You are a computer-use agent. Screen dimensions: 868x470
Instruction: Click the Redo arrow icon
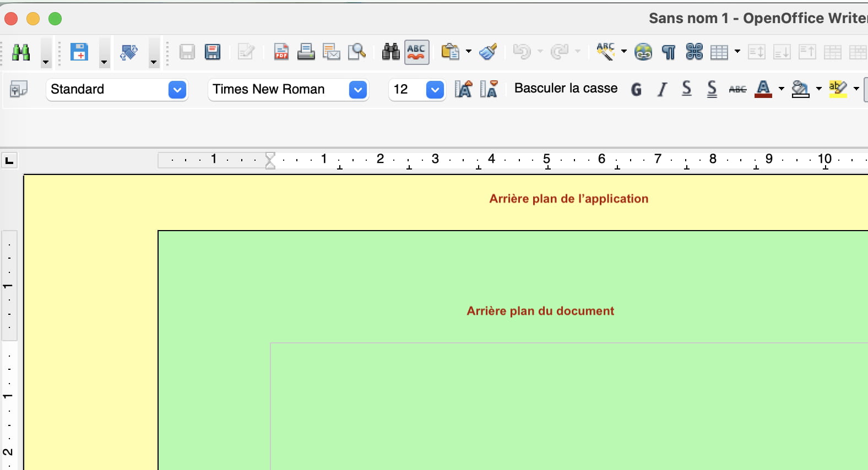point(560,52)
